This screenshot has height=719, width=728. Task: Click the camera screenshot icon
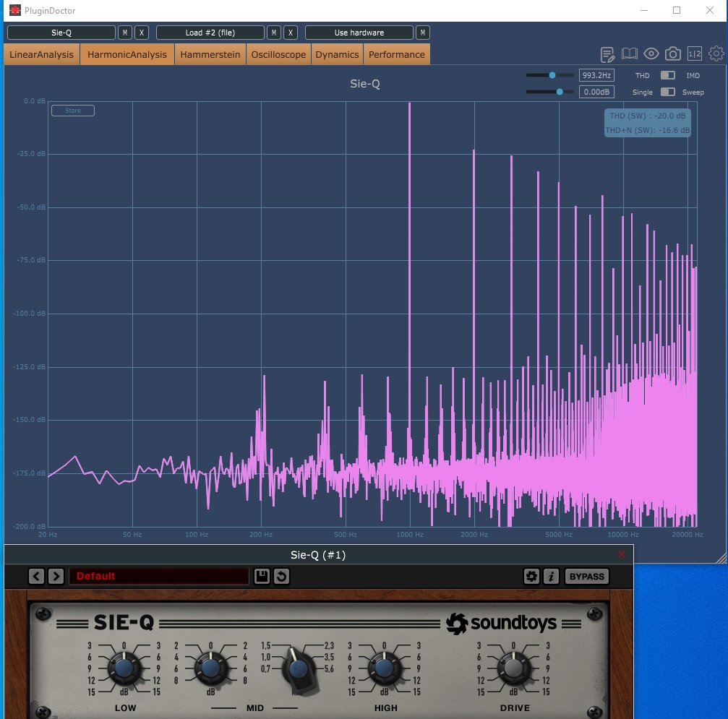[672, 54]
